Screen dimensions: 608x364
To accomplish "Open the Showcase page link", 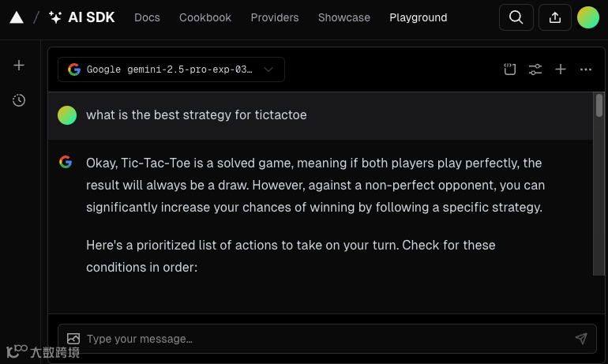I will click(x=344, y=17).
